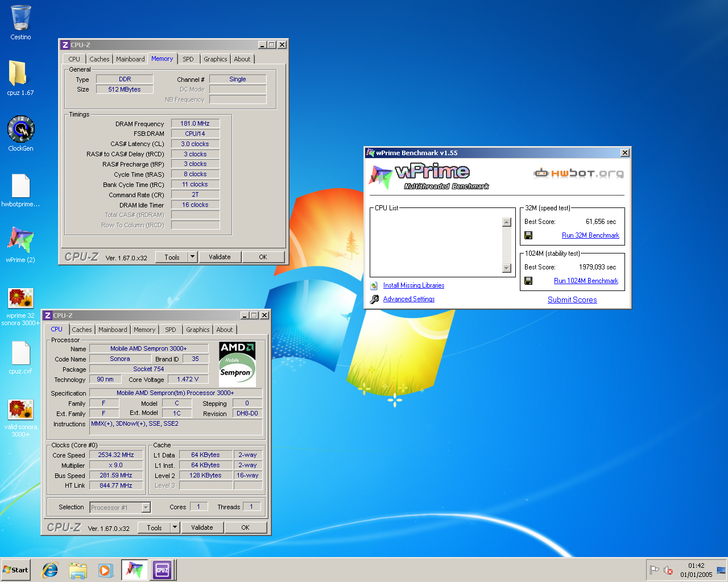Click the HWBOT.org logo
The width and height of the screenshot is (728, 582).
(578, 173)
